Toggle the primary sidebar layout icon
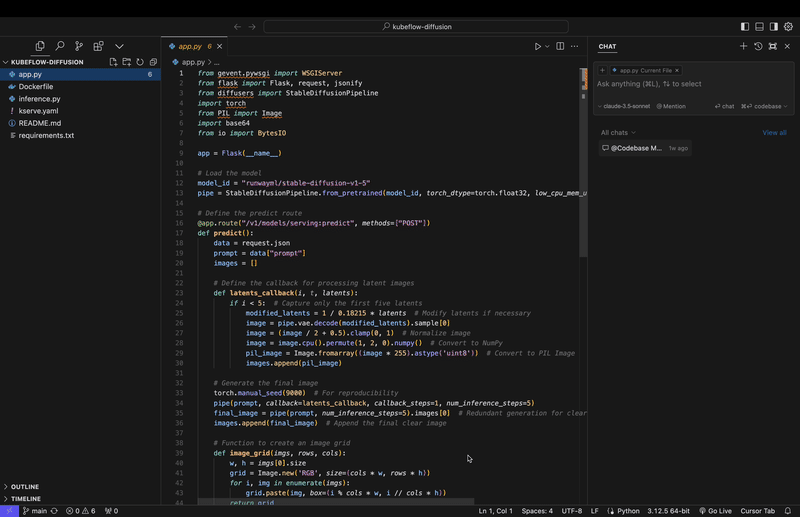 pos(744,27)
